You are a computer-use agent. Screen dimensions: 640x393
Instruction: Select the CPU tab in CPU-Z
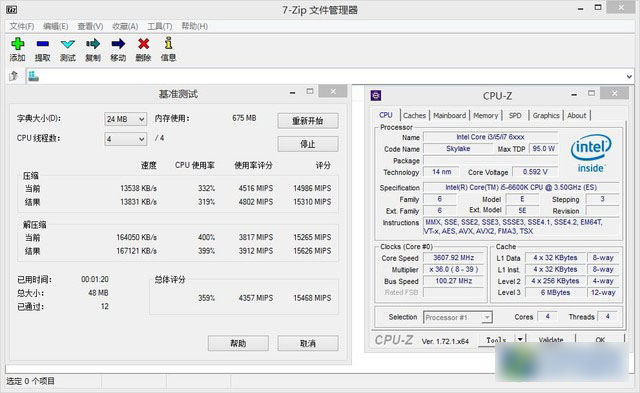pyautogui.click(x=386, y=115)
